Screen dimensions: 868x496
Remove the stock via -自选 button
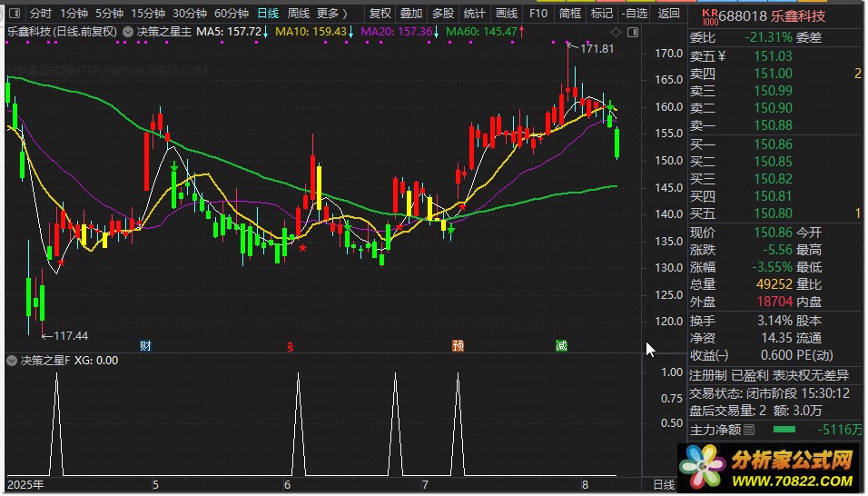tap(635, 13)
